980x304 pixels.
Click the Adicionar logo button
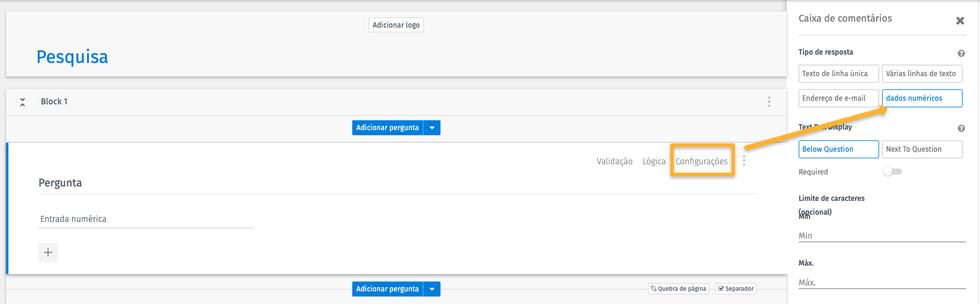click(396, 25)
